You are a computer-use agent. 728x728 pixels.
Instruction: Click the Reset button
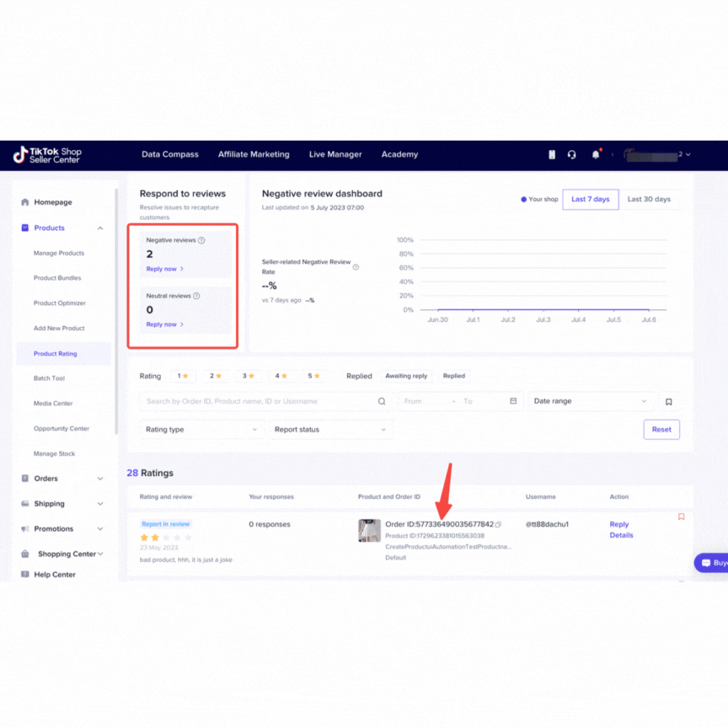[x=661, y=430]
